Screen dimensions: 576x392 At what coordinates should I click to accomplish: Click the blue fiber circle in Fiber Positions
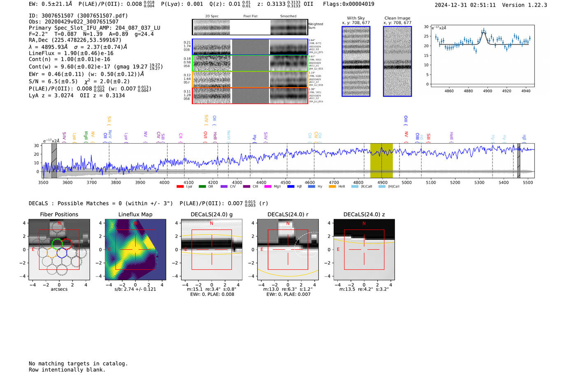pos(62,253)
